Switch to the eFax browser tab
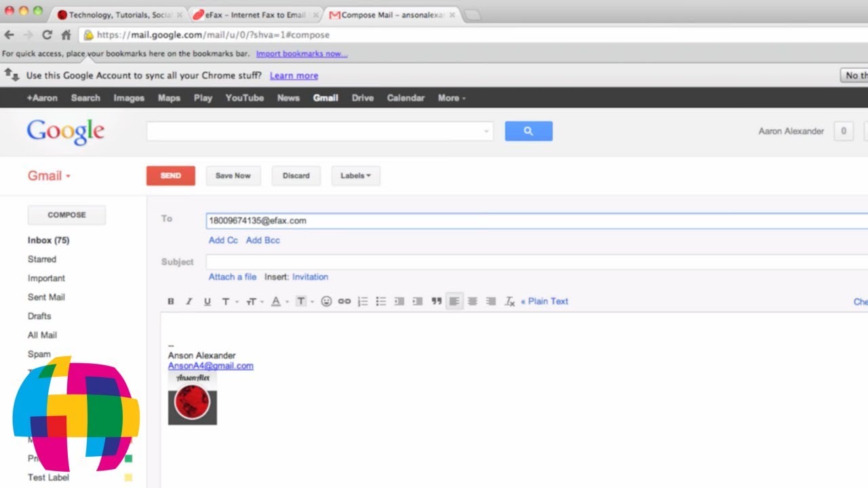The width and height of the screenshot is (868, 488). pos(254,14)
